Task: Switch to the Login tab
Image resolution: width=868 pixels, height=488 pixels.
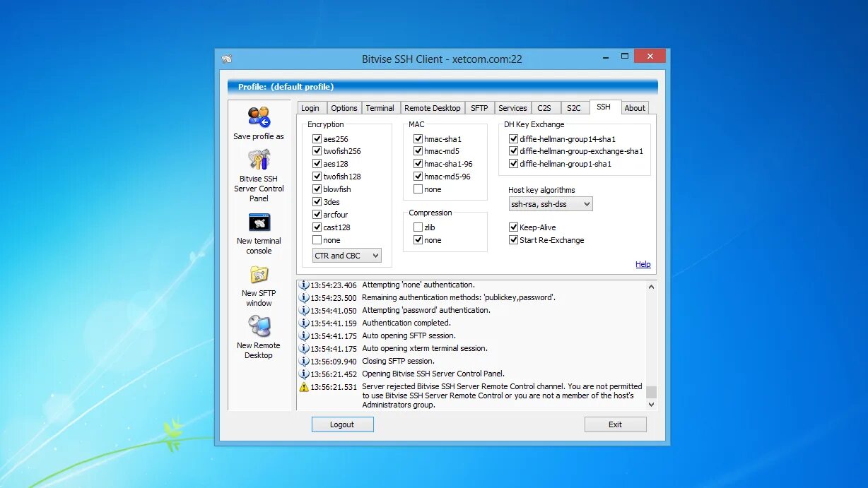Action: [x=310, y=108]
